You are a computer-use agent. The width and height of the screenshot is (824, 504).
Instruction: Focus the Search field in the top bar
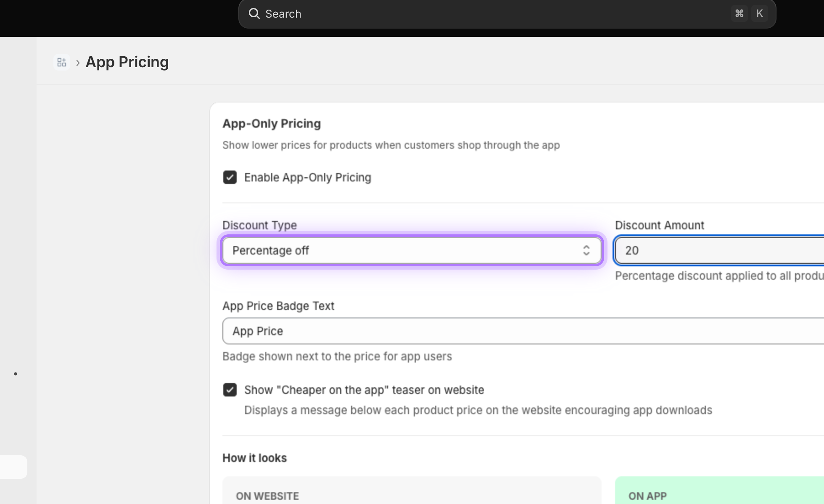[507, 14]
